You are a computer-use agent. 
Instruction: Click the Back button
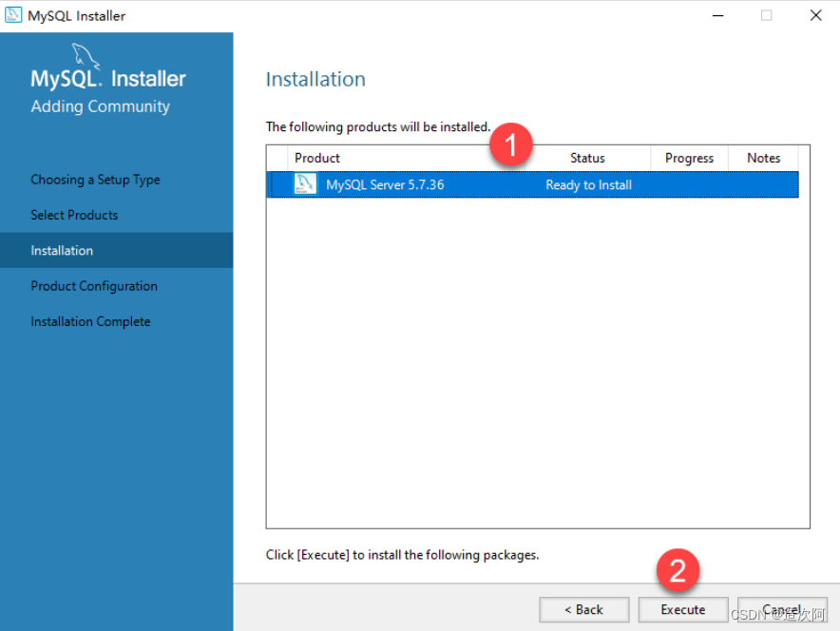point(584,609)
